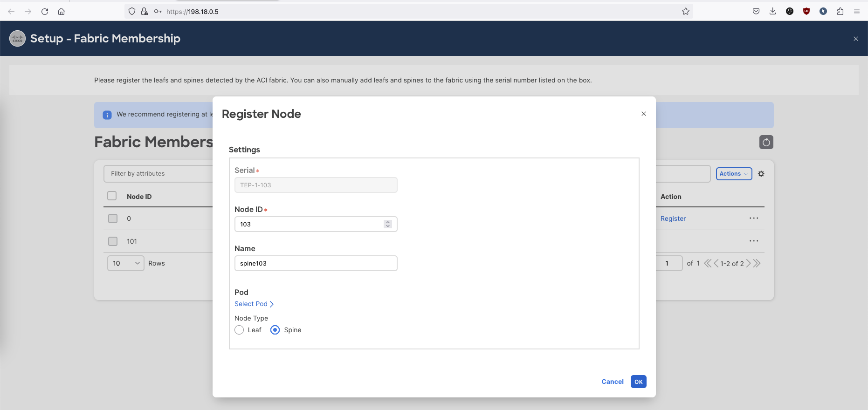Image resolution: width=868 pixels, height=410 pixels.
Task: Go to the browser home page
Action: (61, 12)
